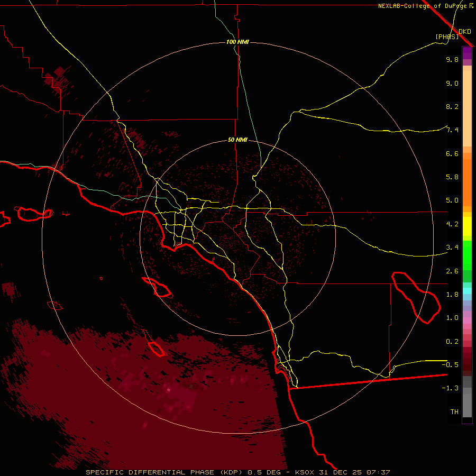This screenshot has width=476, height=476.
Task: Select the [PHAS] unit label
Action: point(447,36)
